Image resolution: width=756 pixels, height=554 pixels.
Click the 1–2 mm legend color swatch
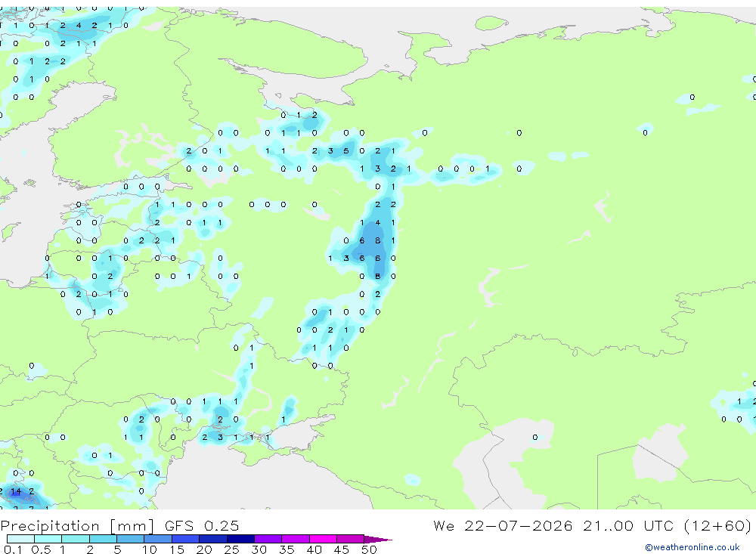pos(75,539)
